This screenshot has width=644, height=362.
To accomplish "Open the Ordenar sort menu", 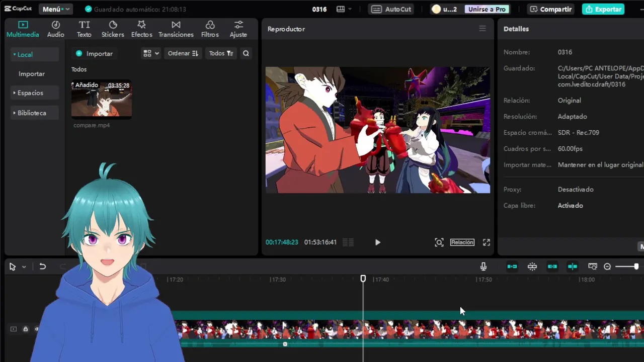I will 183,53.
